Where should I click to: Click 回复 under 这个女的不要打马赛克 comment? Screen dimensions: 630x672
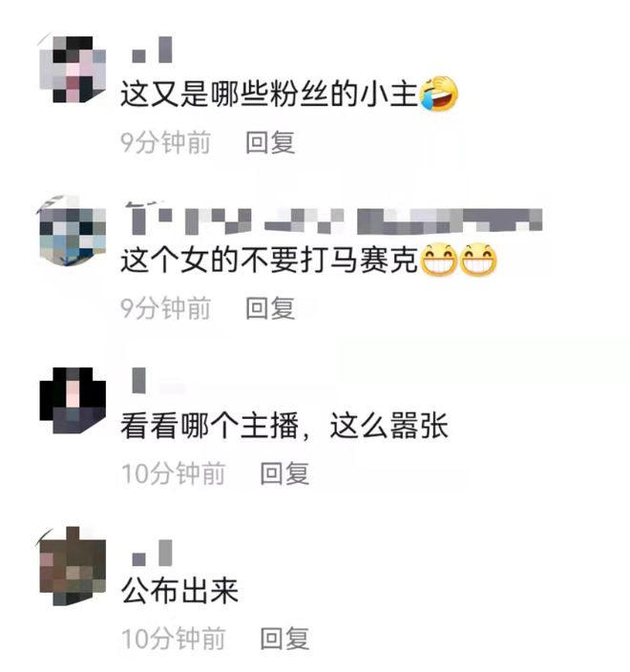tap(270, 307)
